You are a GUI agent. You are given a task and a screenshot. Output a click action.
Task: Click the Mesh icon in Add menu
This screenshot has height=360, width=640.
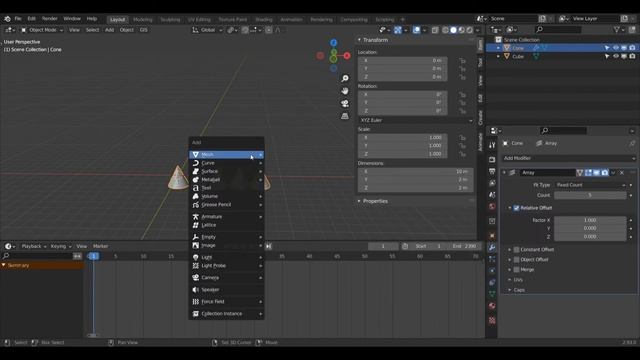point(196,155)
